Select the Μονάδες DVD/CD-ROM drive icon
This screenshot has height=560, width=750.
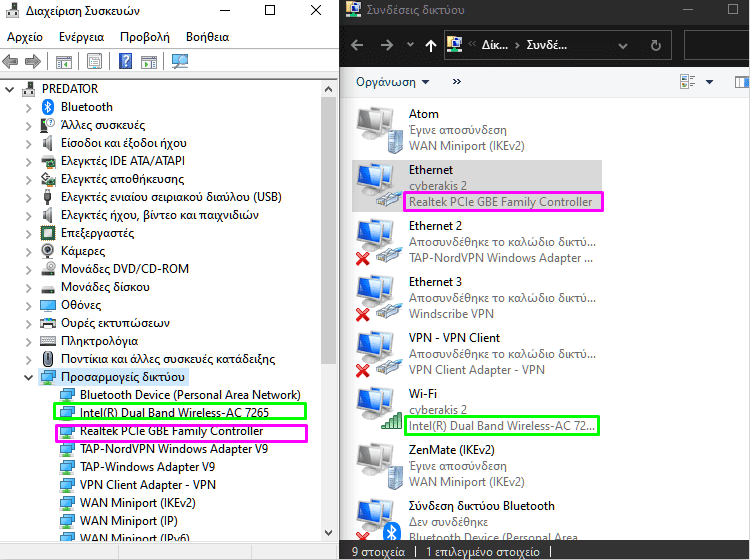tap(47, 269)
